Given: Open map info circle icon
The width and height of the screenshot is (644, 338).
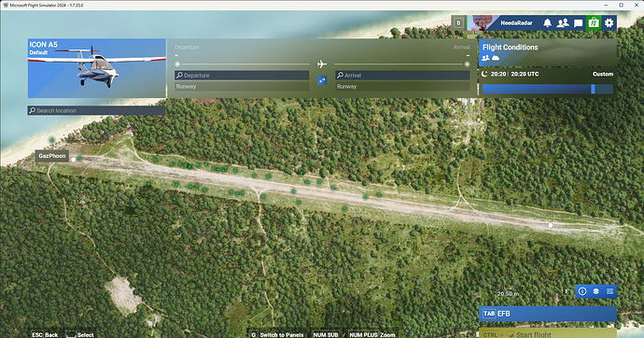Looking at the screenshot, I should [582, 291].
